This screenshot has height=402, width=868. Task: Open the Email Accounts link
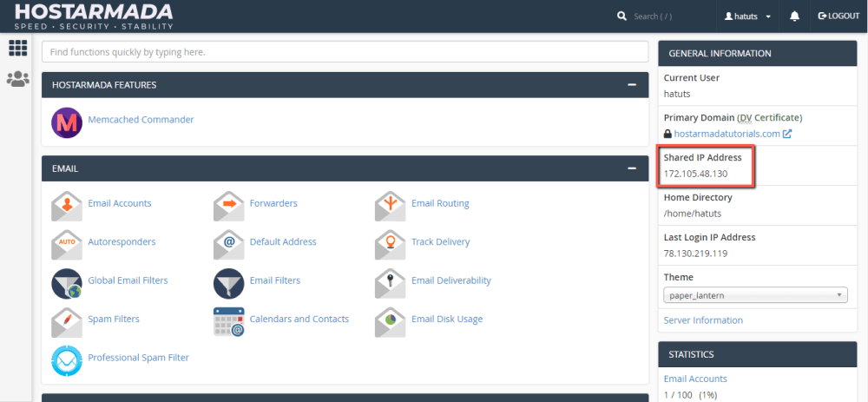(120, 203)
